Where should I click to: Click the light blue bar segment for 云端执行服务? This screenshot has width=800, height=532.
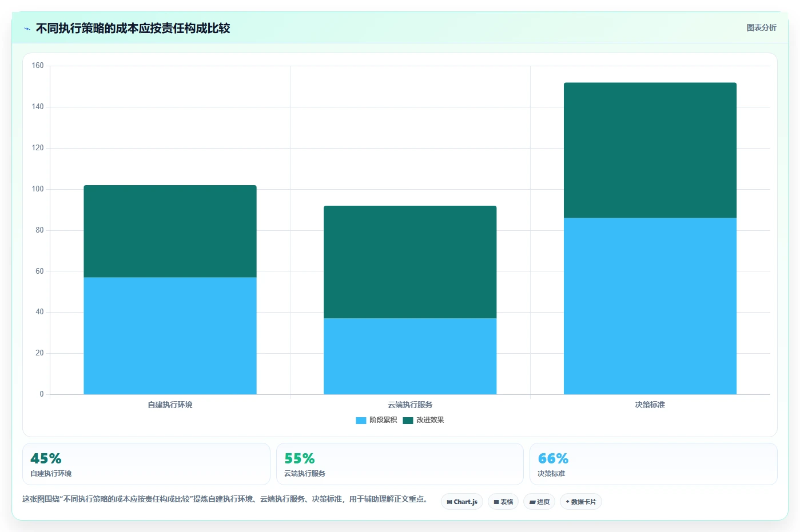410,356
